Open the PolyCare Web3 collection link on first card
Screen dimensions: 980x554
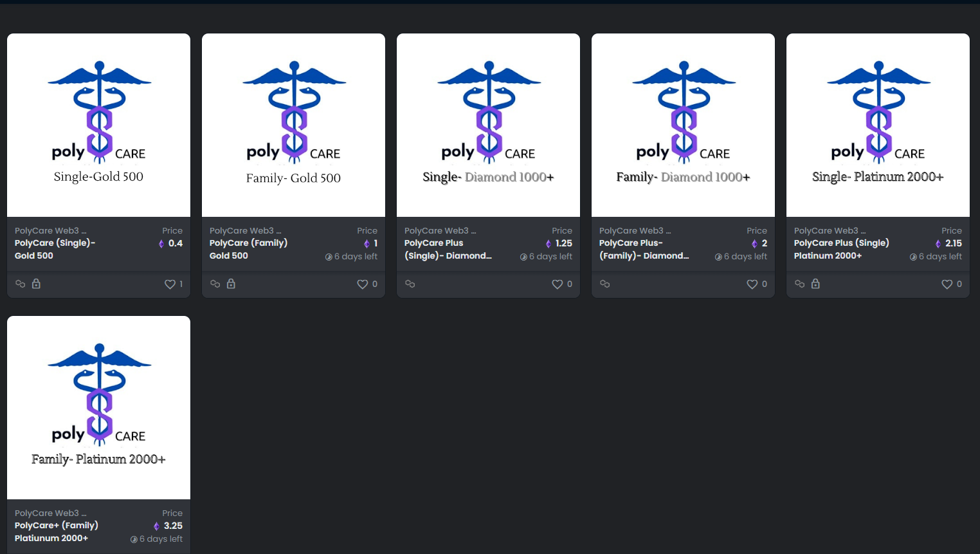(51, 230)
